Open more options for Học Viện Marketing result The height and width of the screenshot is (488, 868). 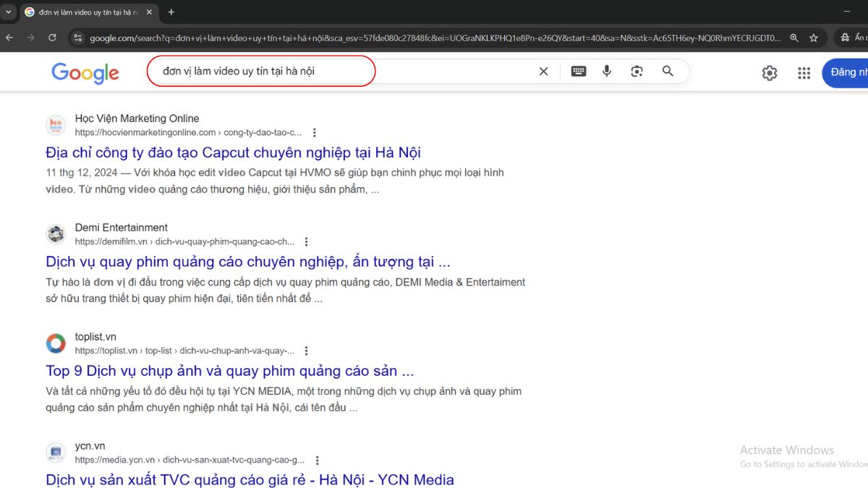tap(314, 133)
